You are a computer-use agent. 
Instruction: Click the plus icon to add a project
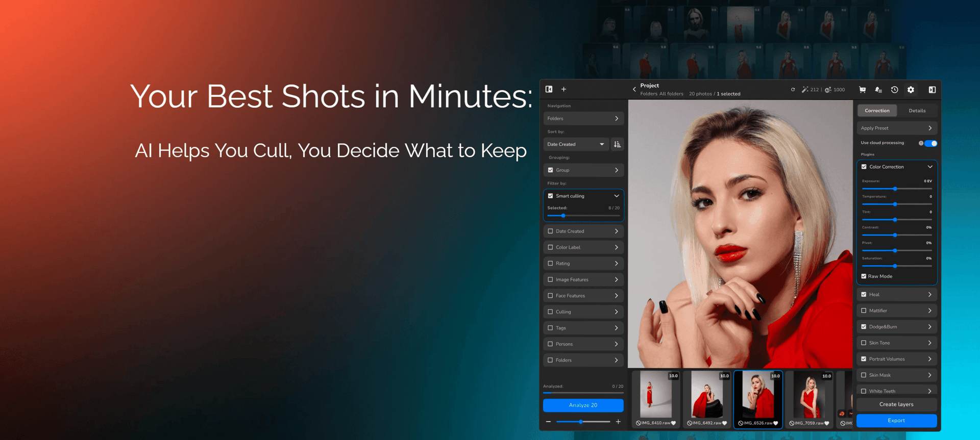tap(564, 89)
